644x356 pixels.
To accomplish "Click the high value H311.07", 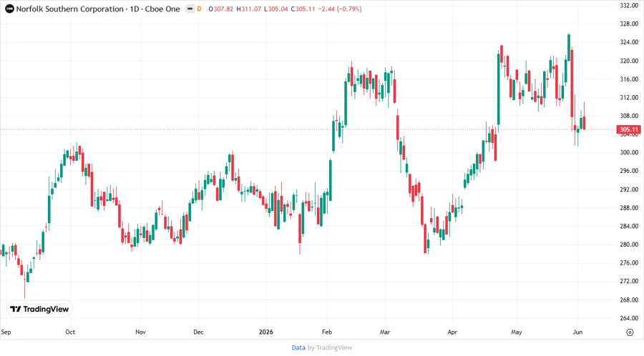I will click(248, 9).
